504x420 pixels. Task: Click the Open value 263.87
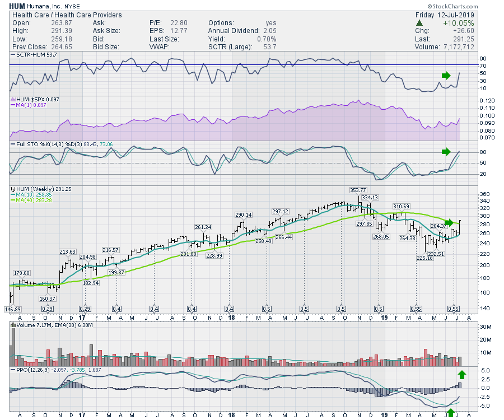(62, 23)
